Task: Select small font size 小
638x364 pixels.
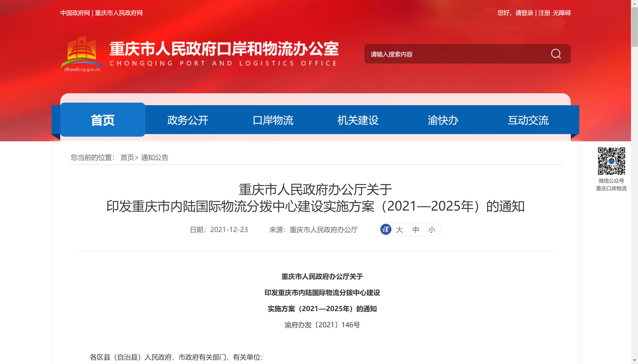Action: click(x=432, y=229)
